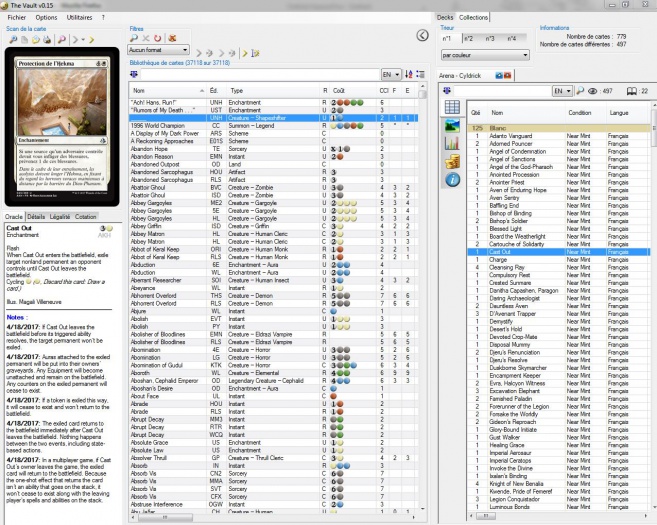Sort the collection by the Condition column header

coord(585,113)
